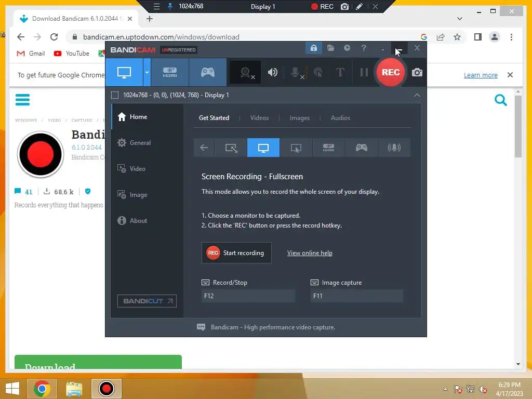Open Home section in Bandicam sidebar
Screen dimensions: 532x399
pyautogui.click(x=147, y=117)
